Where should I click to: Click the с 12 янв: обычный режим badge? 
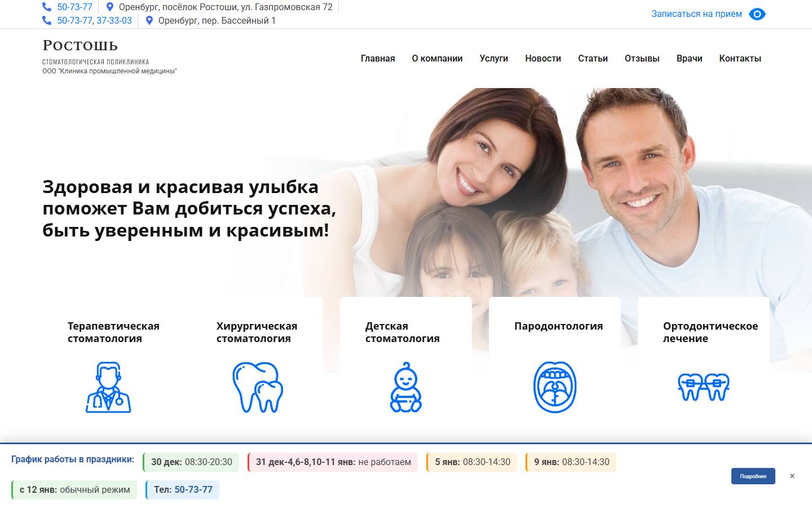pyautogui.click(x=74, y=489)
